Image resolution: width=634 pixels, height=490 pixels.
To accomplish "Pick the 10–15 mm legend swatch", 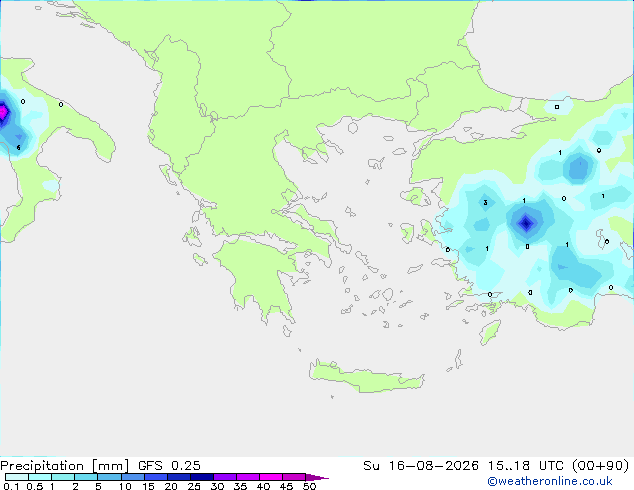I will coord(132,477).
